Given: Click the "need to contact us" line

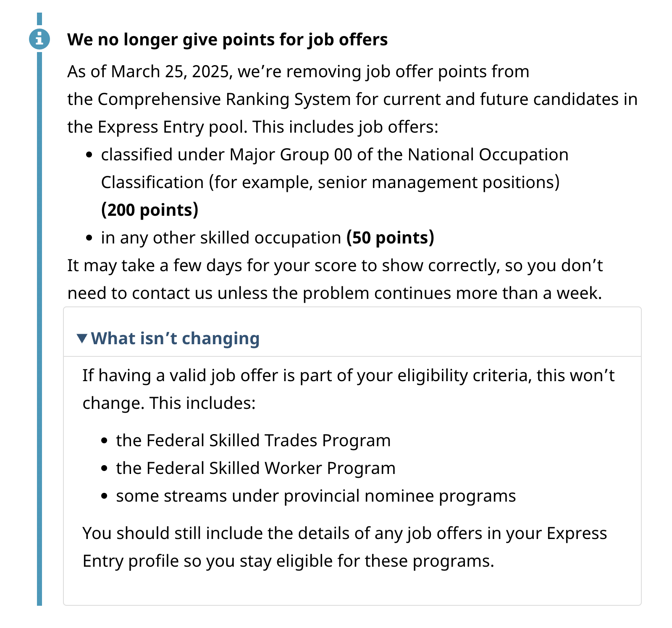Looking at the screenshot, I should 334,293.
